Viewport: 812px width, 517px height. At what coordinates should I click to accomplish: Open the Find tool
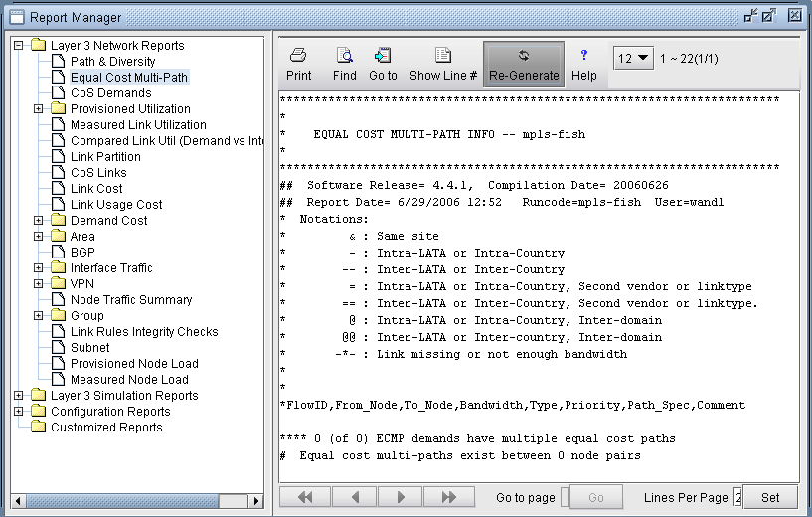coord(344,65)
